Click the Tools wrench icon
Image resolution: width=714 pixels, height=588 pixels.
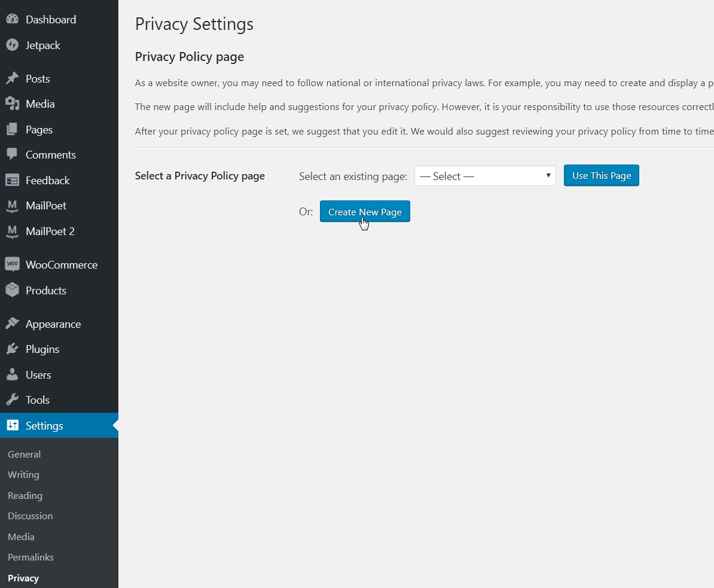12,400
